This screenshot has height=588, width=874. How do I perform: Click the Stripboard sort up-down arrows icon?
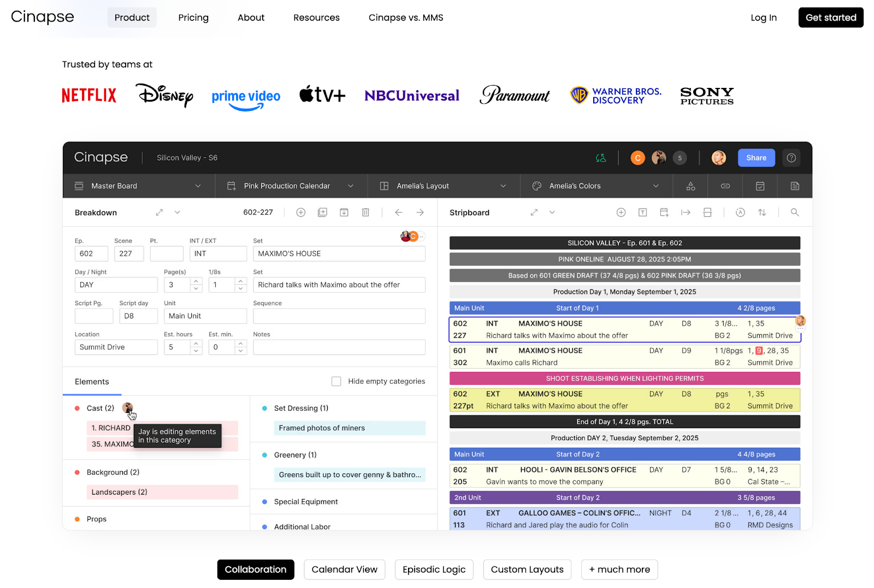point(762,212)
